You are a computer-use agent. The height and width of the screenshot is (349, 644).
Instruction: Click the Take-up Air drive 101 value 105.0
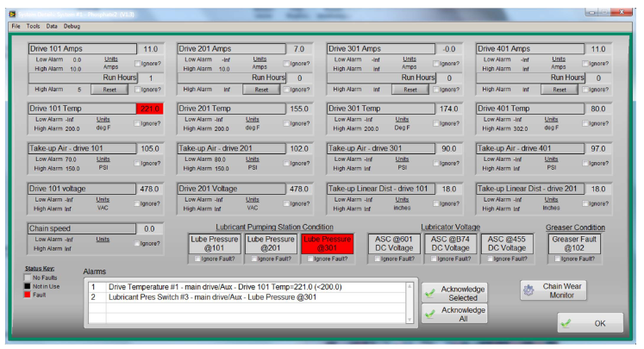click(x=150, y=148)
